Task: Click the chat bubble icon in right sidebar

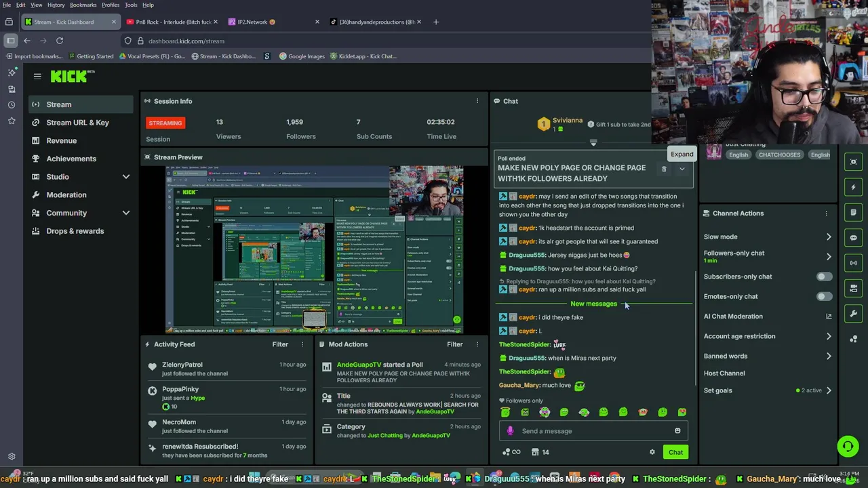Action: 853,238
